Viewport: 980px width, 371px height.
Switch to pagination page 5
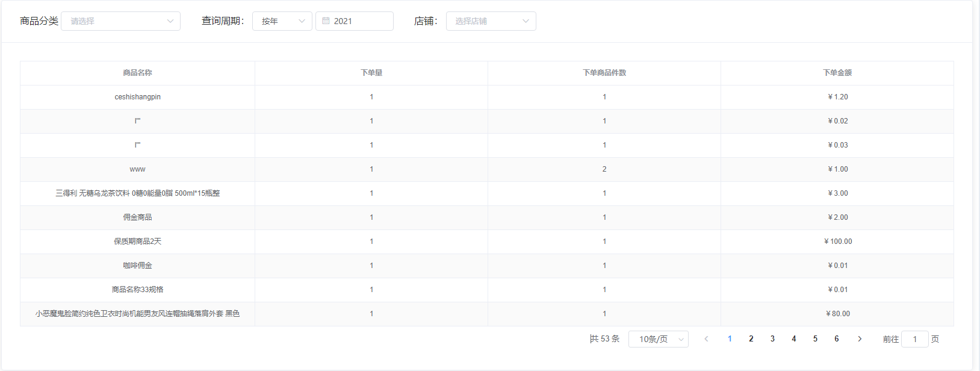pyautogui.click(x=815, y=339)
